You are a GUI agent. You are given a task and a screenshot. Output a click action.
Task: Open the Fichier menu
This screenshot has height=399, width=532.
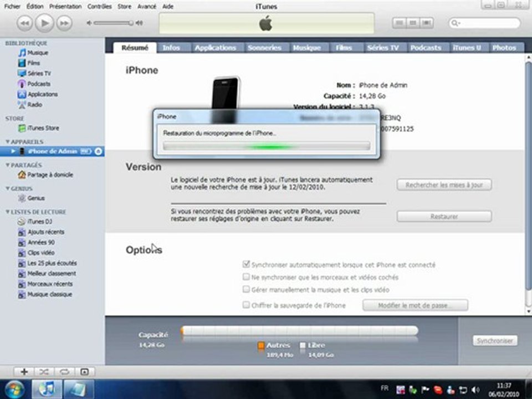12,7
